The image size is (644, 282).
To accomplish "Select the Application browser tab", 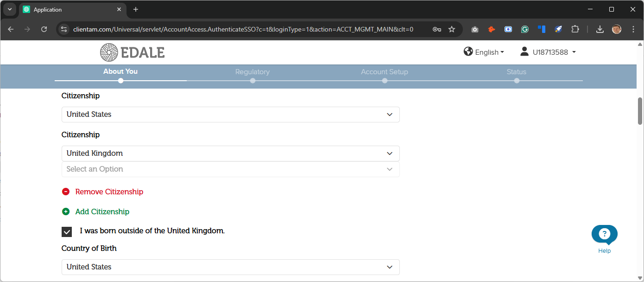I will 72,9.
